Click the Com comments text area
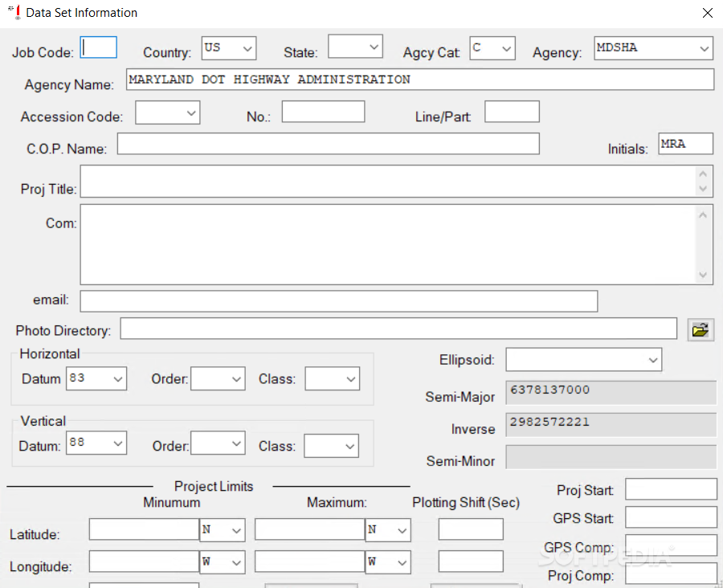This screenshot has width=723, height=588. coord(387,244)
